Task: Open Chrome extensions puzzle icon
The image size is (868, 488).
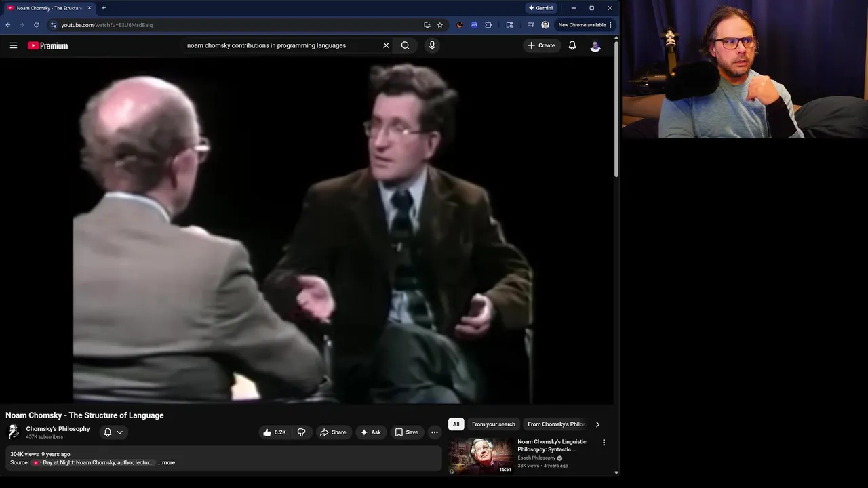Action: (x=488, y=25)
